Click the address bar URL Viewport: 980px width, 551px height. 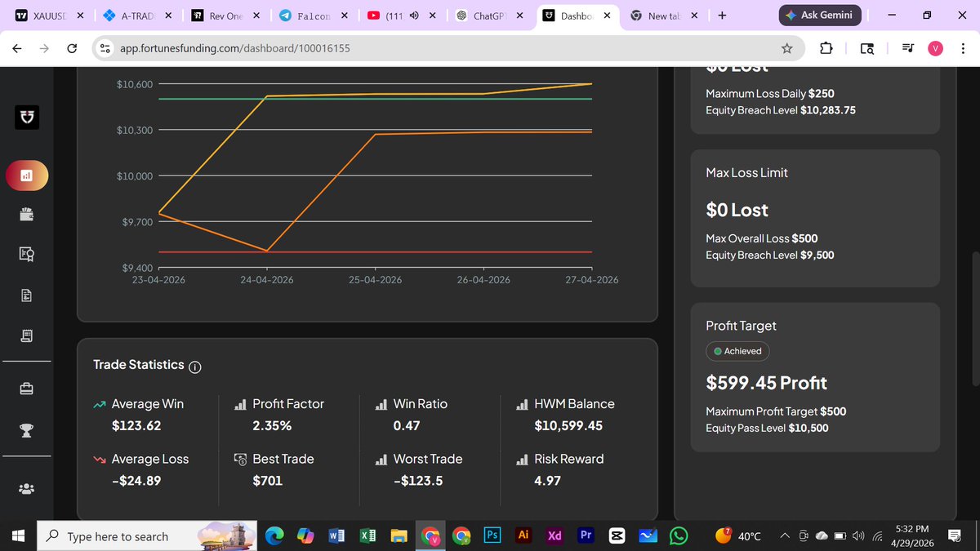pyautogui.click(x=235, y=49)
